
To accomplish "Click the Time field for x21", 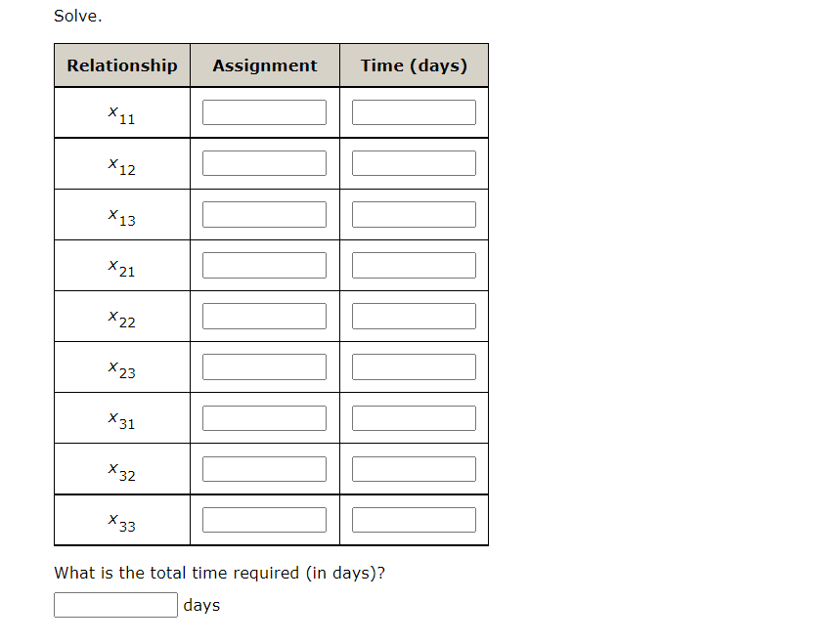I will click(414, 265).
